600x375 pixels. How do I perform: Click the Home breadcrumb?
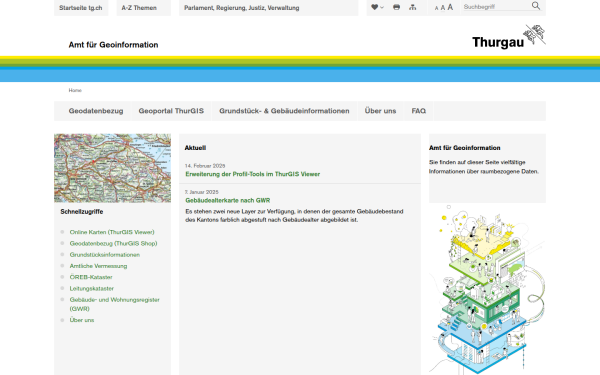click(x=75, y=90)
